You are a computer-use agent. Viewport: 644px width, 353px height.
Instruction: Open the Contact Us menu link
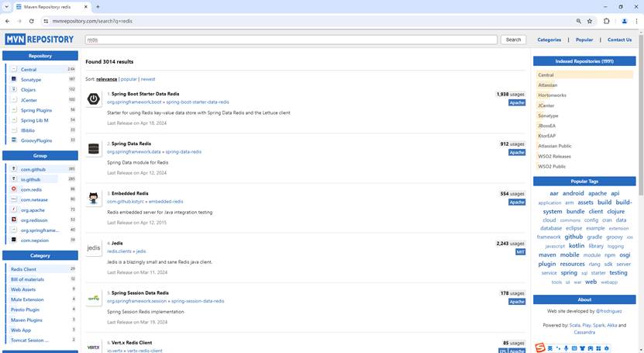tap(619, 40)
